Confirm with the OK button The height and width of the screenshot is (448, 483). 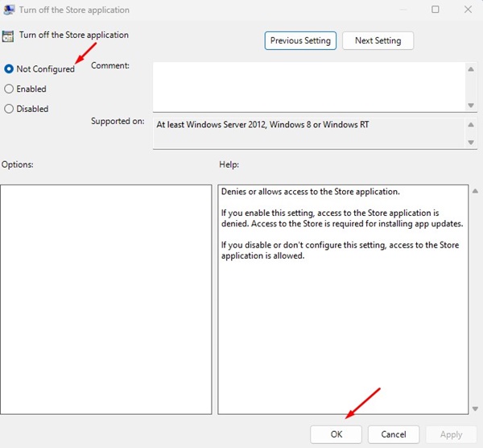point(336,434)
